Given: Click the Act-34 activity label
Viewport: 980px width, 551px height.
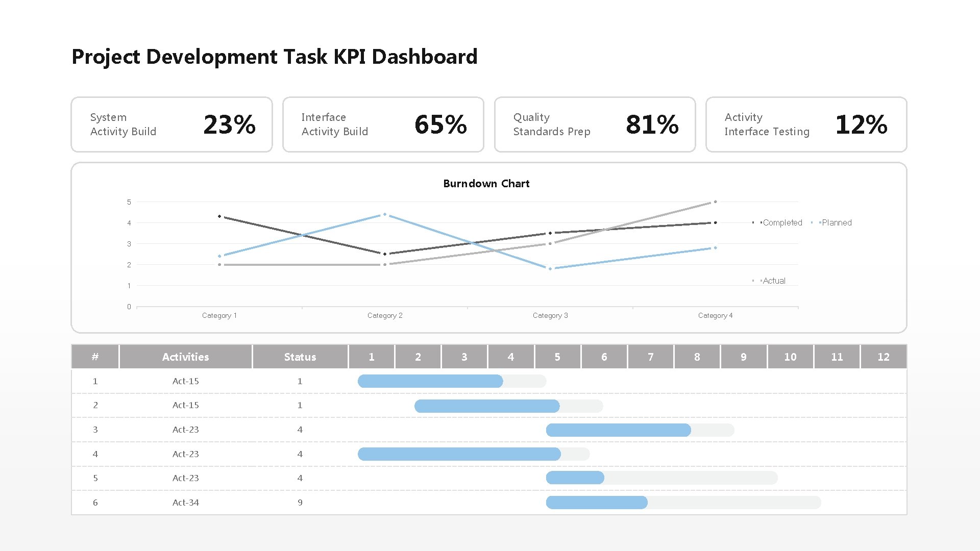Looking at the screenshot, I should pos(185,503).
